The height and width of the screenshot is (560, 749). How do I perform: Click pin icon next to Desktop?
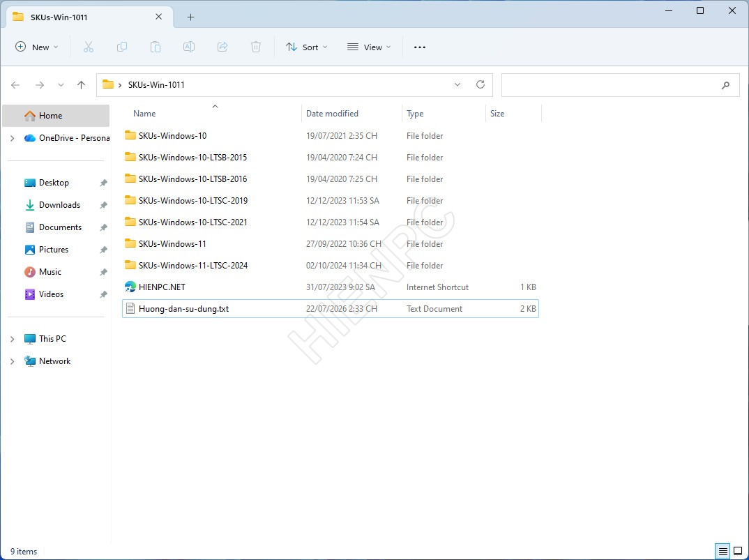103,183
